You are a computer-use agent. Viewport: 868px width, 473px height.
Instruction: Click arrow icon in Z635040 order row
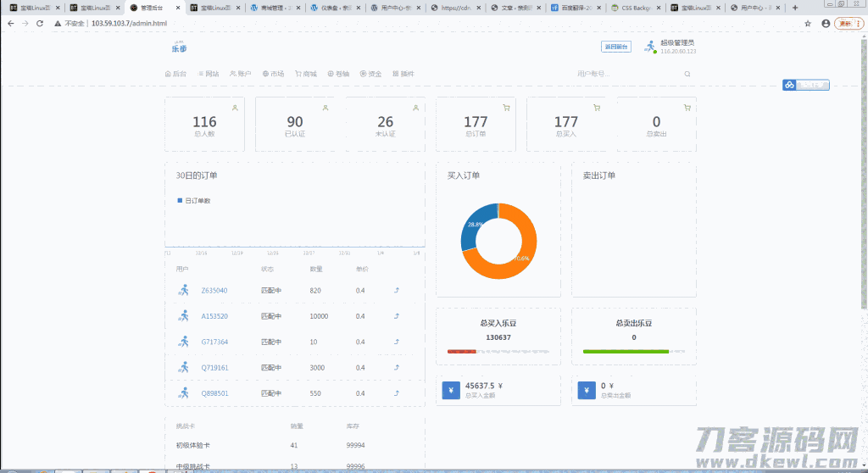pos(397,291)
